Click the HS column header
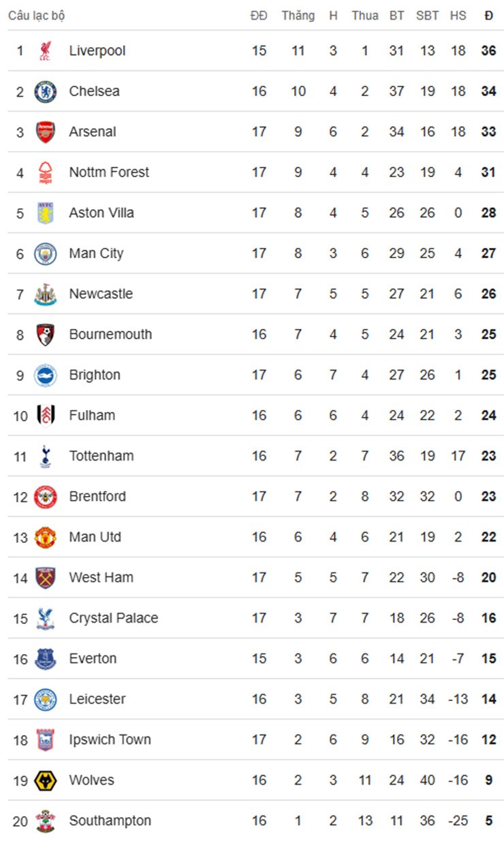504x855 pixels. click(x=458, y=16)
